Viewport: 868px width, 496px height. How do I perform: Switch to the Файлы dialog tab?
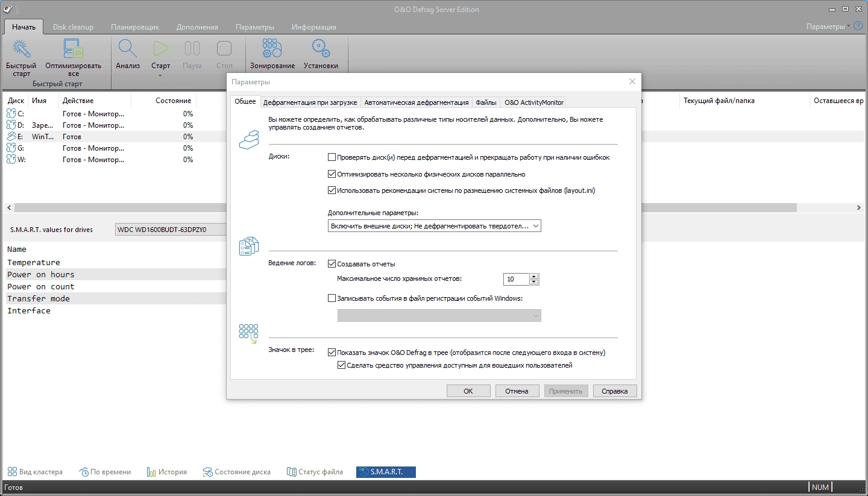486,102
